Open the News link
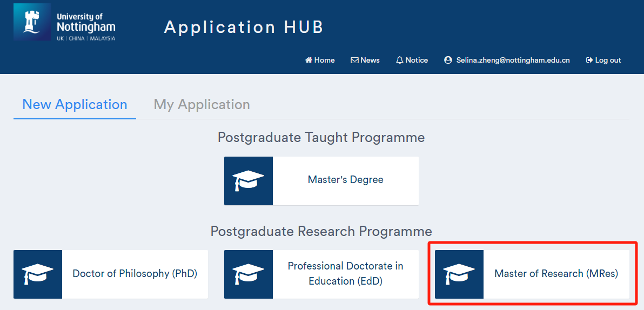 pyautogui.click(x=365, y=60)
